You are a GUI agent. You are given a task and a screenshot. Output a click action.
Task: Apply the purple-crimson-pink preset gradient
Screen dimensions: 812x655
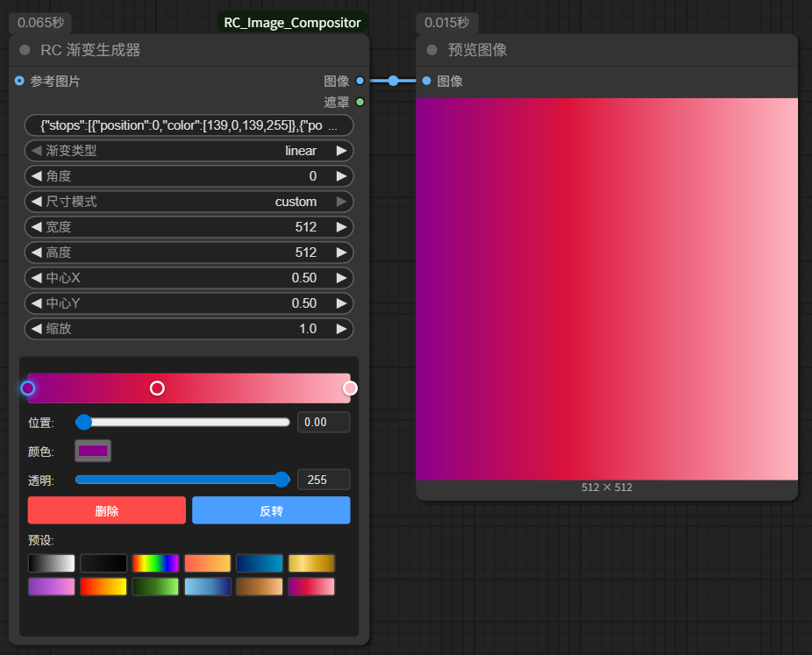pyautogui.click(x=311, y=587)
